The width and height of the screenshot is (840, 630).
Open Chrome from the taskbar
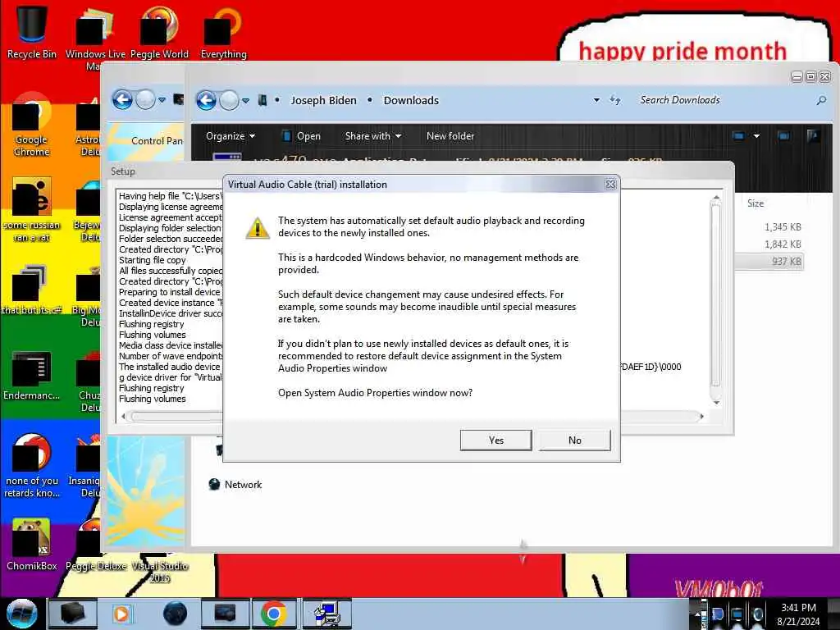coord(274,614)
